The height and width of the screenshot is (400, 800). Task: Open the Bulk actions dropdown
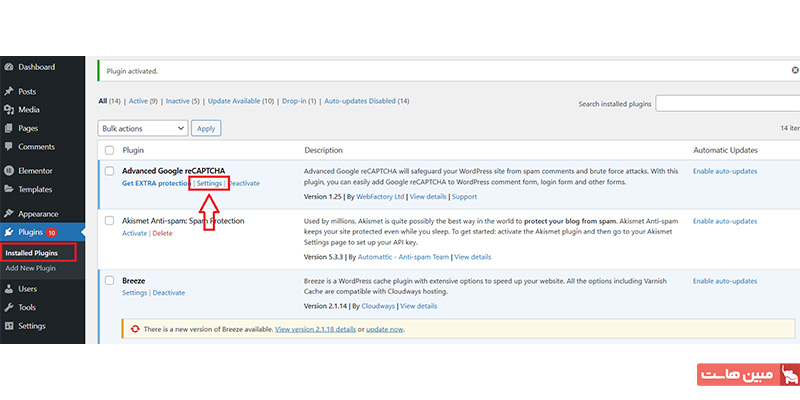pyautogui.click(x=143, y=129)
